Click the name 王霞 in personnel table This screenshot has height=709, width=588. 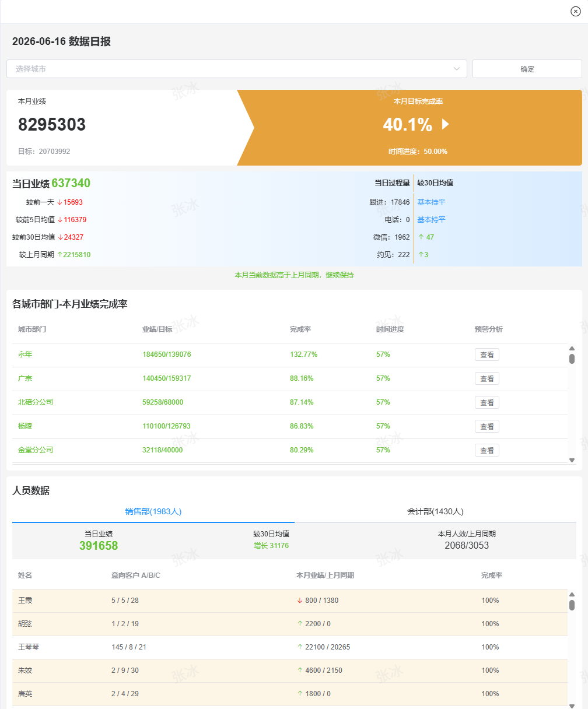(x=25, y=601)
